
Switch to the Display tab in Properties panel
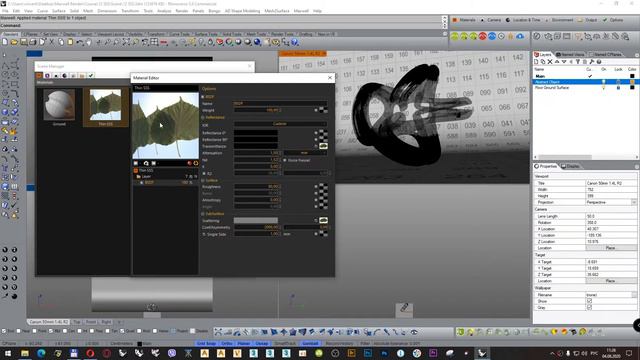(x=571, y=166)
